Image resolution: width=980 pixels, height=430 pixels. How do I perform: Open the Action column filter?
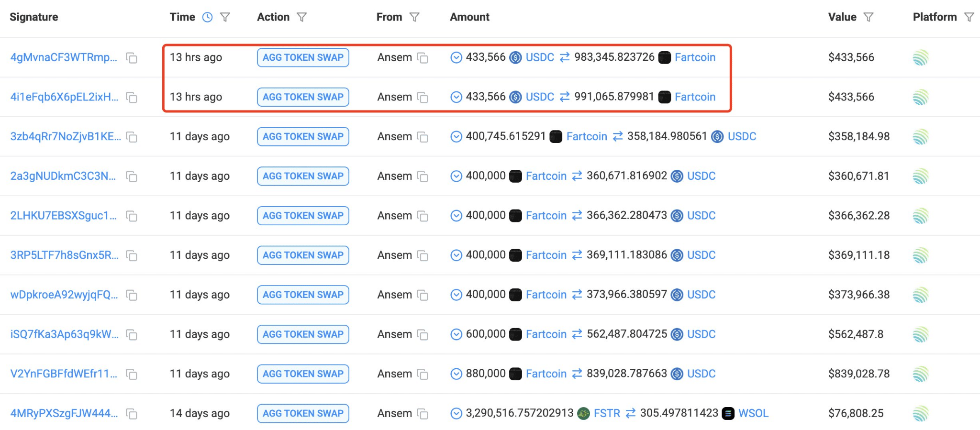[301, 17]
